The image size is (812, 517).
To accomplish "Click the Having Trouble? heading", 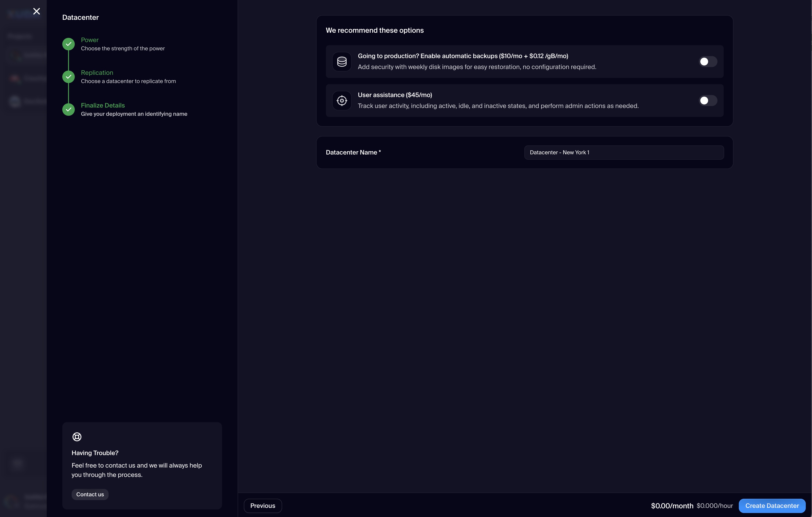I will pos(95,453).
